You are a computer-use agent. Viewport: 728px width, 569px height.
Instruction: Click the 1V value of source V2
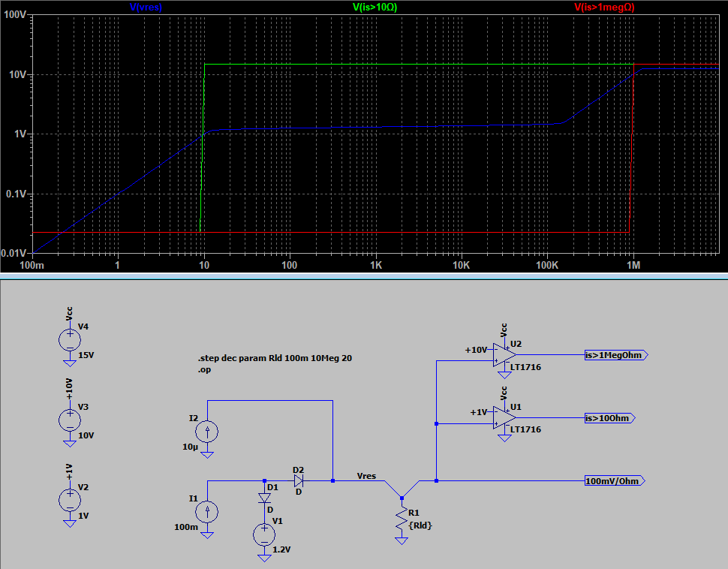(x=83, y=516)
